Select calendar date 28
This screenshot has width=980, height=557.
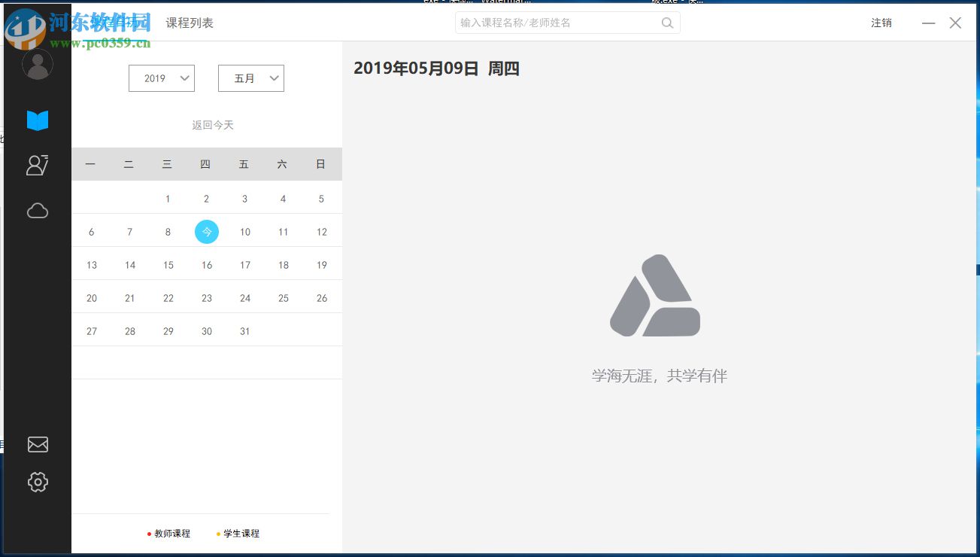[130, 331]
